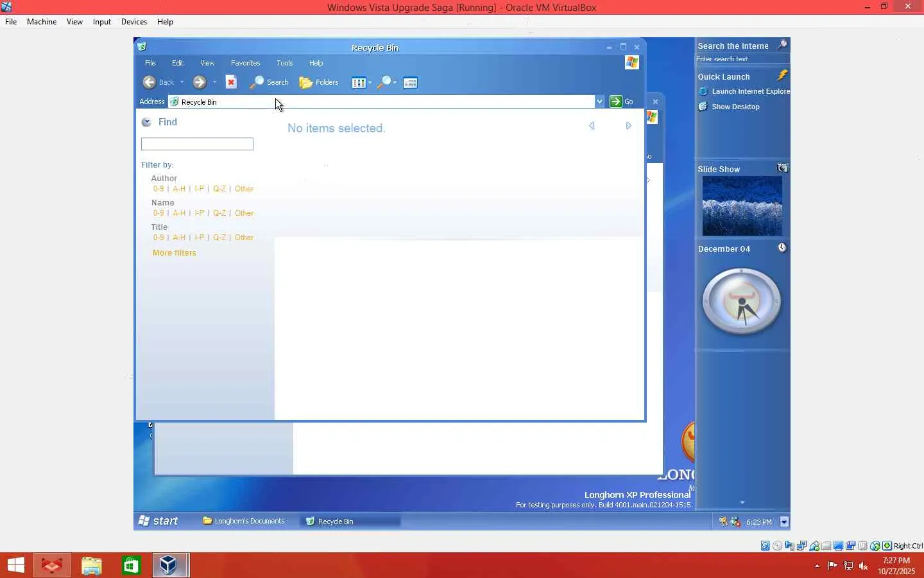The width and height of the screenshot is (924, 578).
Task: Click the sidebar Search the Internet magnifier icon
Action: (x=782, y=45)
